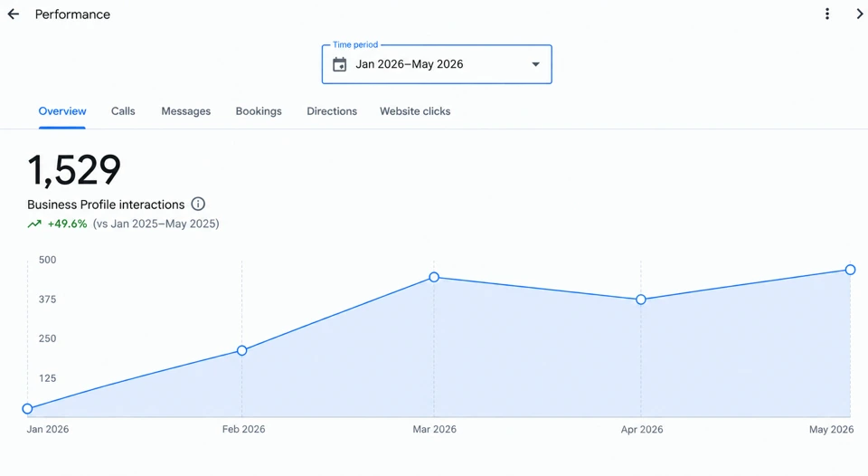Click the 125 y-axis label

tap(48, 378)
